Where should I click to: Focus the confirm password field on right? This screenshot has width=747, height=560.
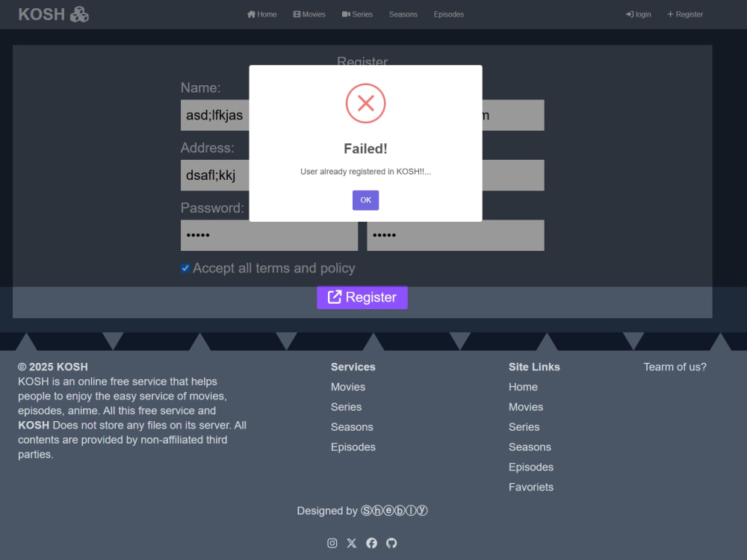point(456,235)
